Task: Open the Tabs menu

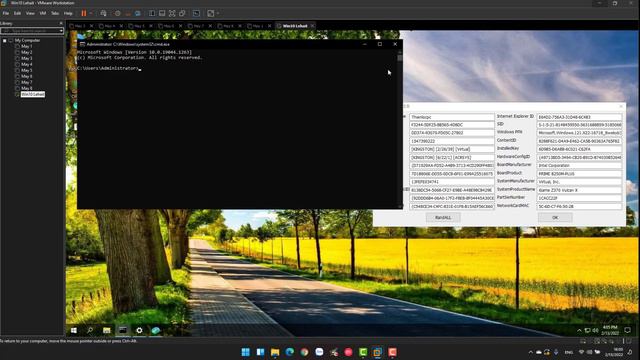Action: pyautogui.click(x=55, y=13)
